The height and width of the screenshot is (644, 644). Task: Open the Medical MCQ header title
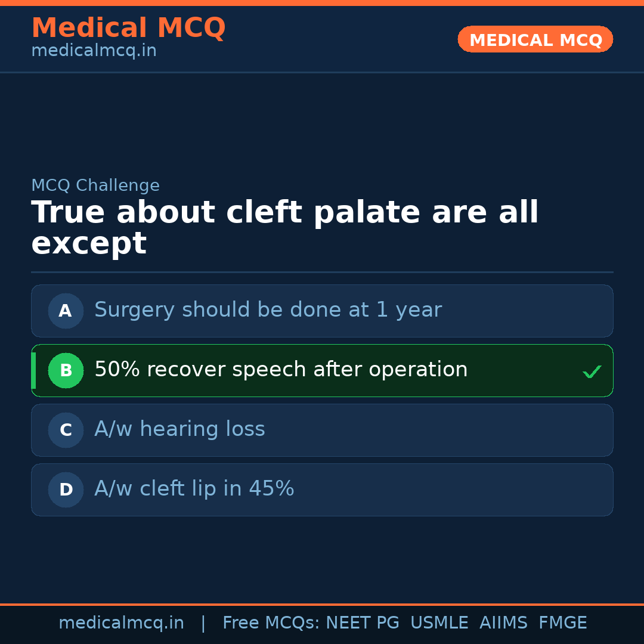(128, 28)
